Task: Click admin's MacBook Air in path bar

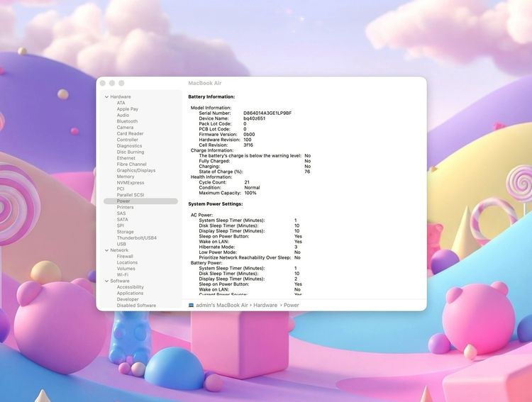Action: point(222,306)
